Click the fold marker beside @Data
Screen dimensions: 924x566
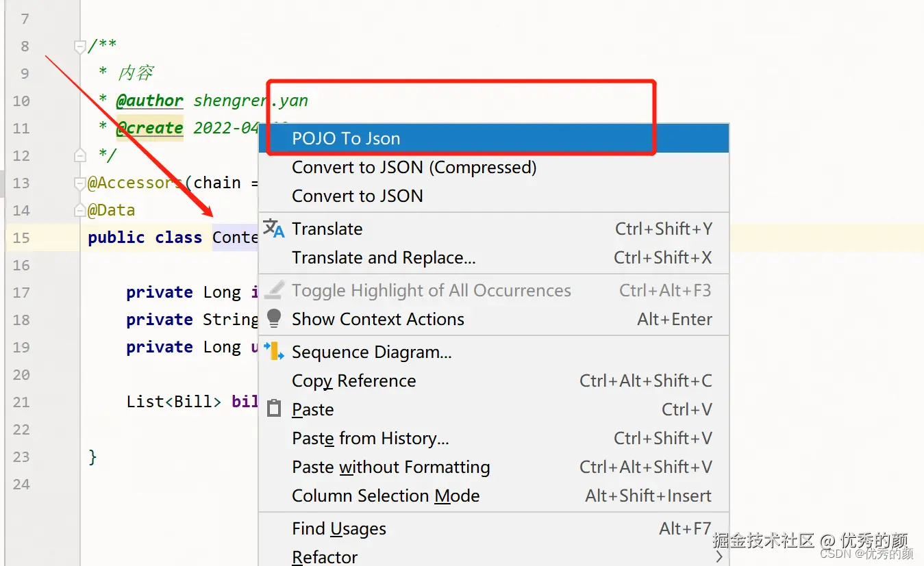pos(80,210)
